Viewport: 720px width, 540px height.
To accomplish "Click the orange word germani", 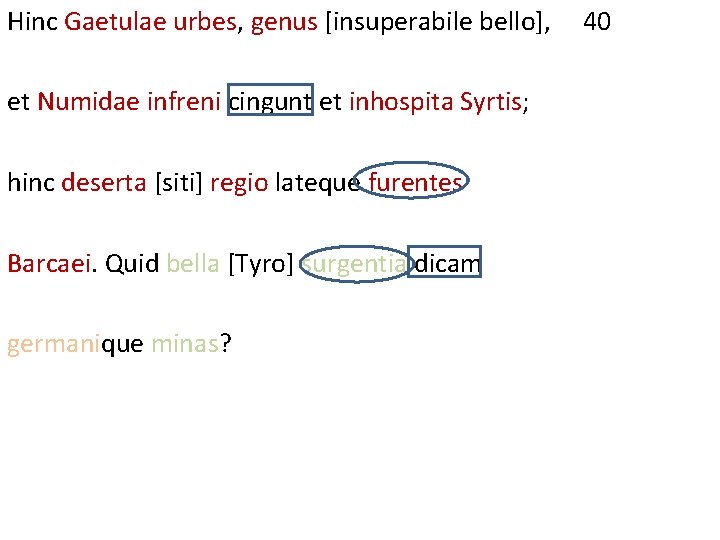I will (x=53, y=344).
